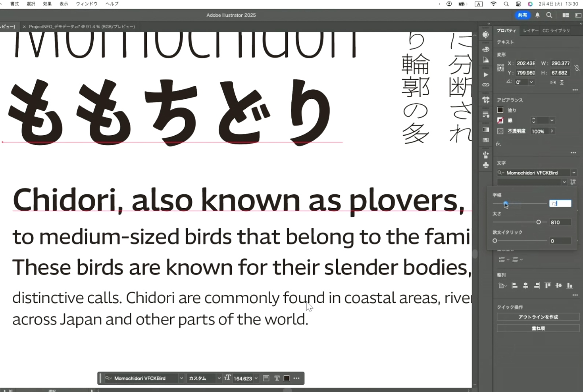
Task: Open the Links dock panel icon
Action: click(486, 85)
